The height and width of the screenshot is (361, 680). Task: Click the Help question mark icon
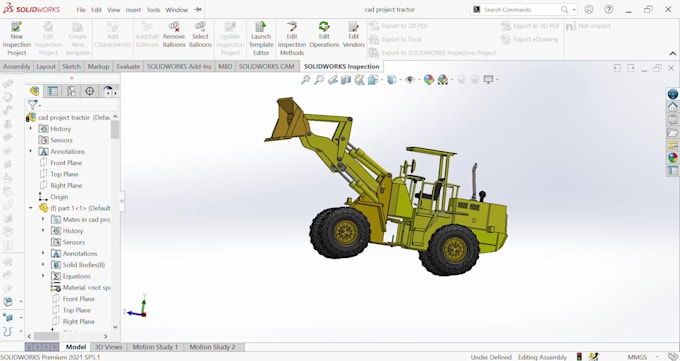[x=609, y=9]
